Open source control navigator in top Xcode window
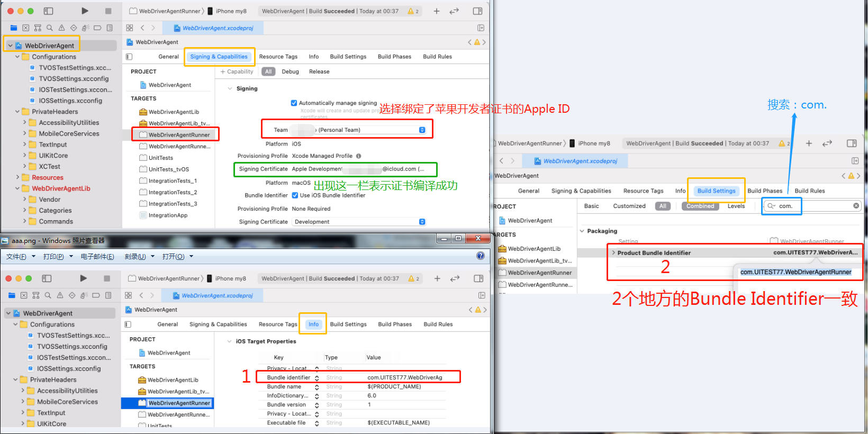 coord(25,28)
